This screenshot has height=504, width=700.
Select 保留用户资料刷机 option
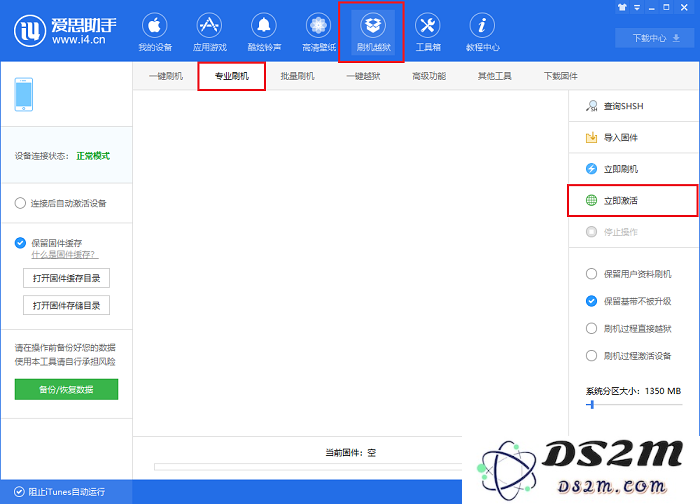click(x=591, y=274)
